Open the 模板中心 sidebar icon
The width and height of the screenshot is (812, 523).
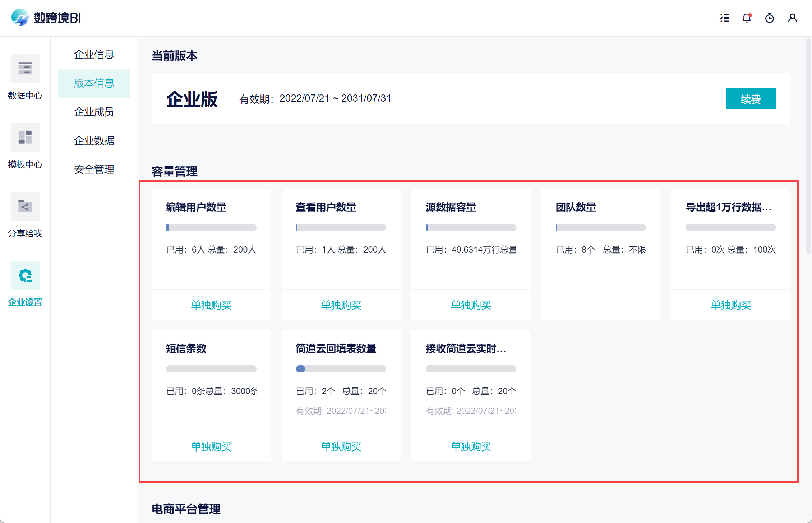(x=25, y=137)
